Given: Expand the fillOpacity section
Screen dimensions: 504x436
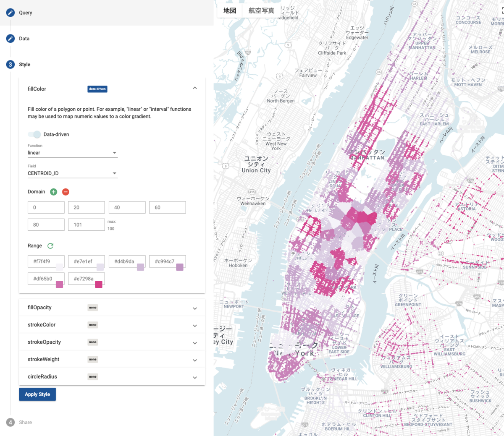Looking at the screenshot, I should (x=195, y=308).
